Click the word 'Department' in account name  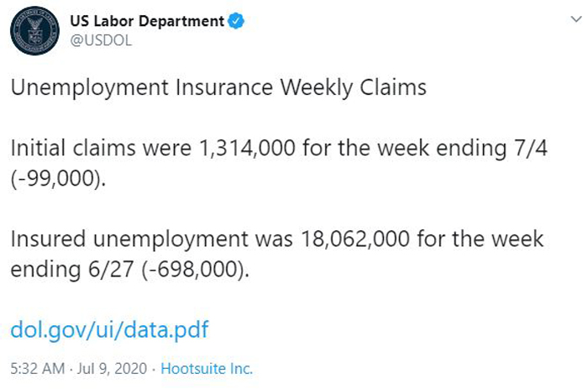click(181, 21)
